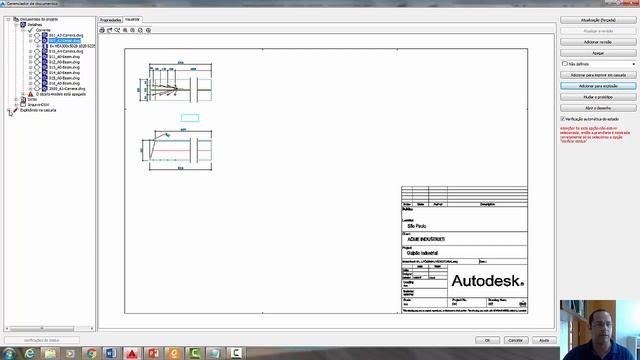640x360 pixels.
Task: Open Windows Media Player from the taskbar
Action: tap(70, 353)
